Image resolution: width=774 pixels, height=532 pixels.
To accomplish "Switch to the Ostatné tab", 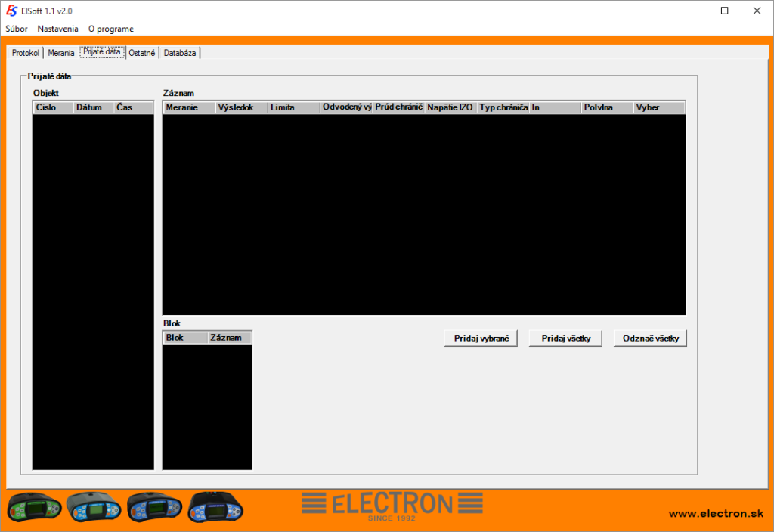I will (x=141, y=52).
